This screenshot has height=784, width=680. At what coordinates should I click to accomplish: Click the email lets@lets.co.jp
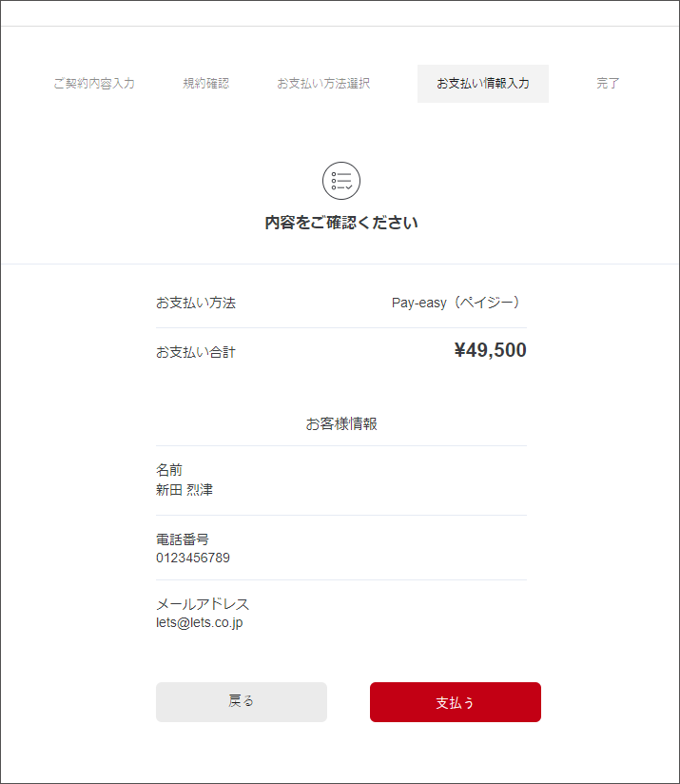pos(200,622)
